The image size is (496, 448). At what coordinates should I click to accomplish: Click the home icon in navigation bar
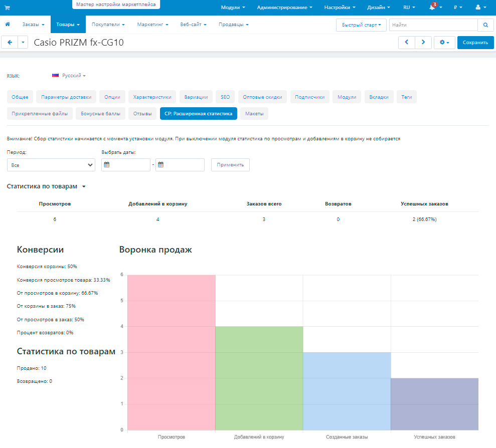[8, 24]
